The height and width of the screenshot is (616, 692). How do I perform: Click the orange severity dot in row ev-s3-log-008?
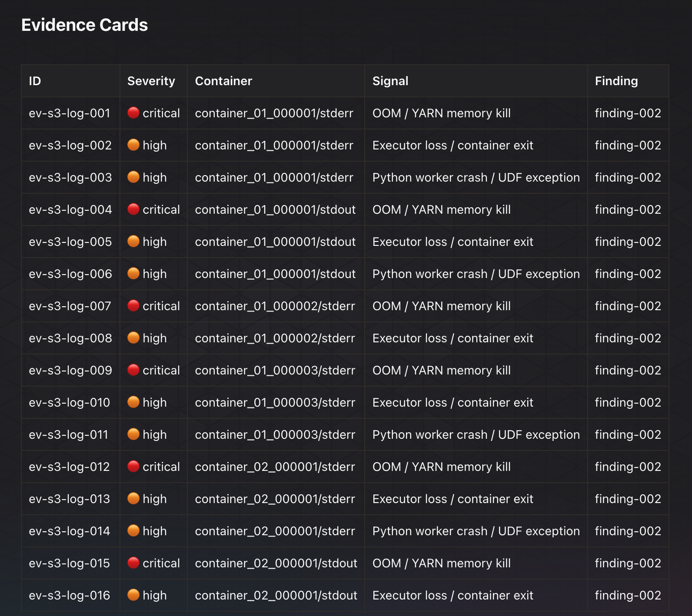133,338
